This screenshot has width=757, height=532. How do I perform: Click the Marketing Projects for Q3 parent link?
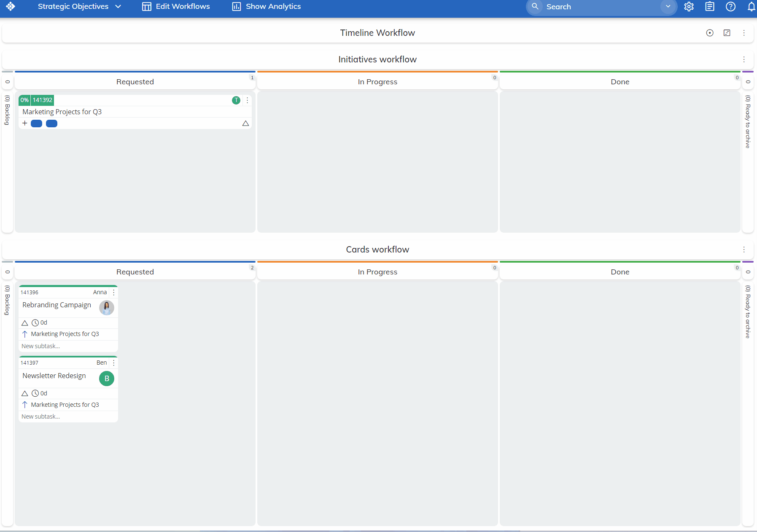coord(65,333)
